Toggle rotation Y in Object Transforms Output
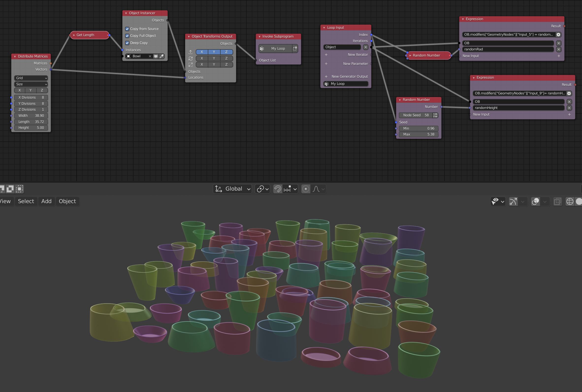Image resolution: width=582 pixels, height=392 pixels. coord(214,58)
